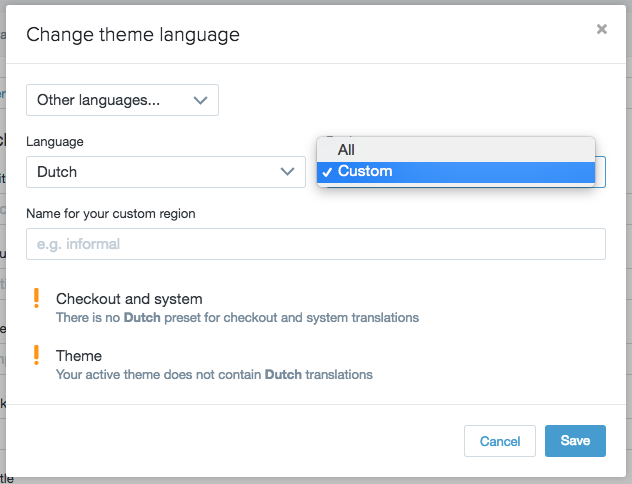Select the All region option
632x484 pixels.
click(x=346, y=149)
